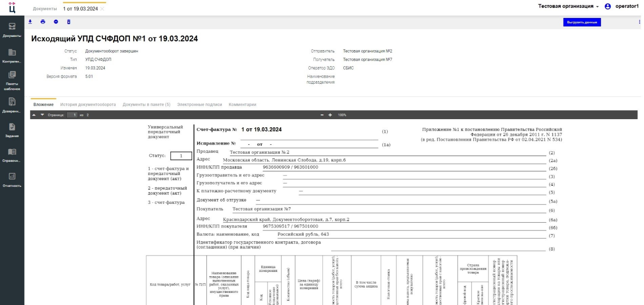Screen dimensions: 644x305
Task: Switch to the Документы top tab
Action: [45, 9]
